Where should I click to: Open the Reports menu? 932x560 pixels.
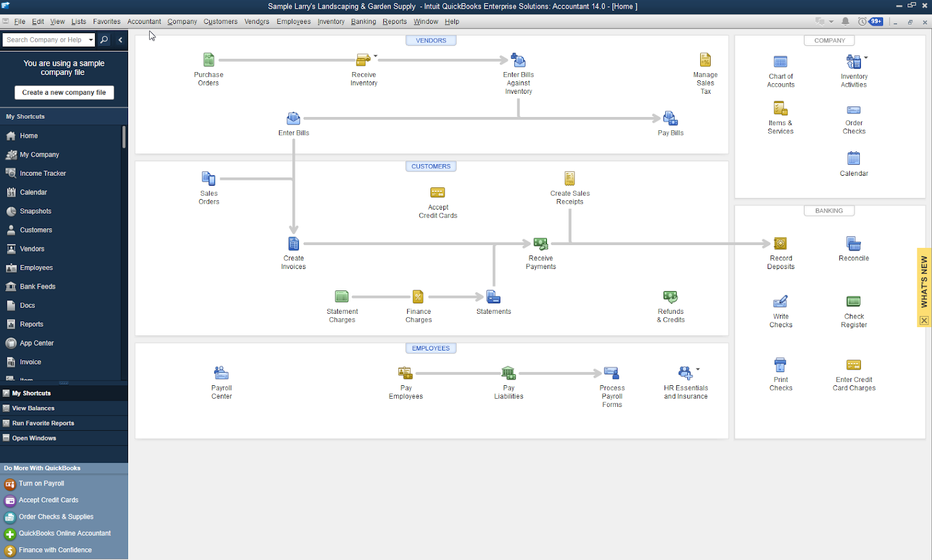(394, 22)
